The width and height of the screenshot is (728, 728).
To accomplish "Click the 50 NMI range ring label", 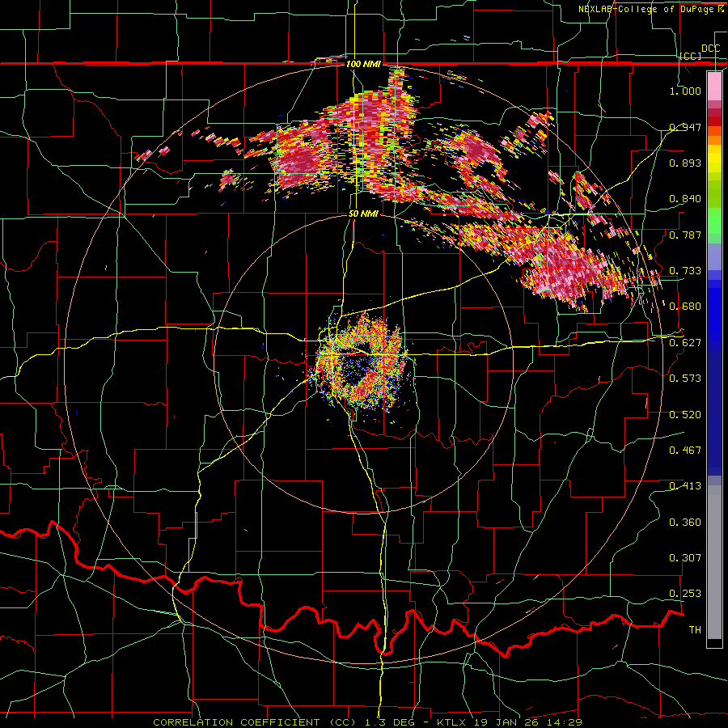I will coord(363,214).
